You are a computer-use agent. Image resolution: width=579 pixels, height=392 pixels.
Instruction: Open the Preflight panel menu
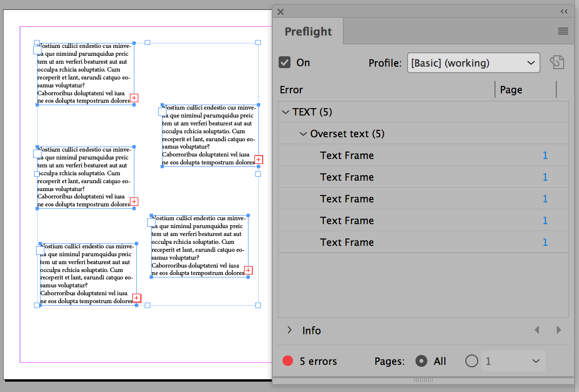pos(563,31)
